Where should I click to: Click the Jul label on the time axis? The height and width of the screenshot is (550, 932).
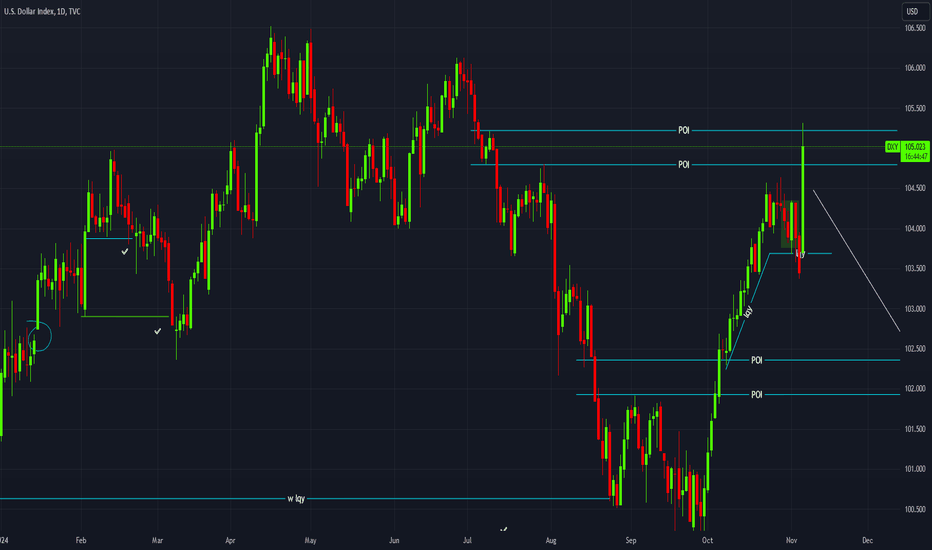tap(467, 540)
